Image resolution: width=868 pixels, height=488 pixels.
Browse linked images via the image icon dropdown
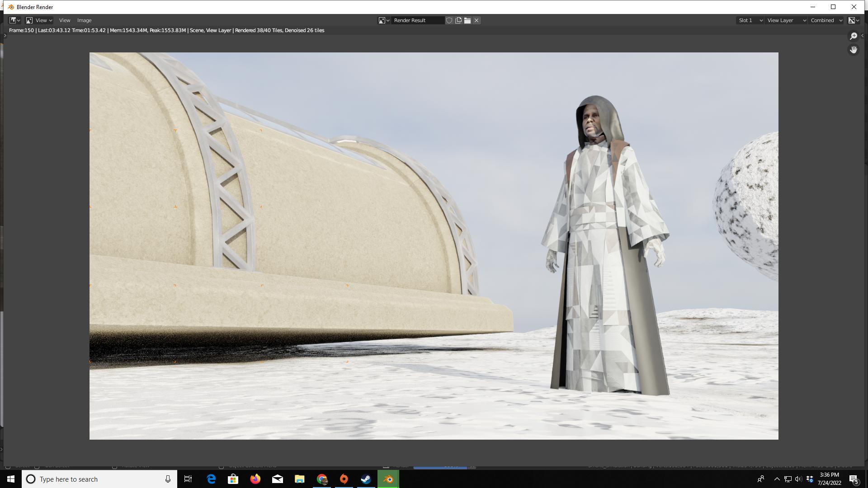coord(384,20)
